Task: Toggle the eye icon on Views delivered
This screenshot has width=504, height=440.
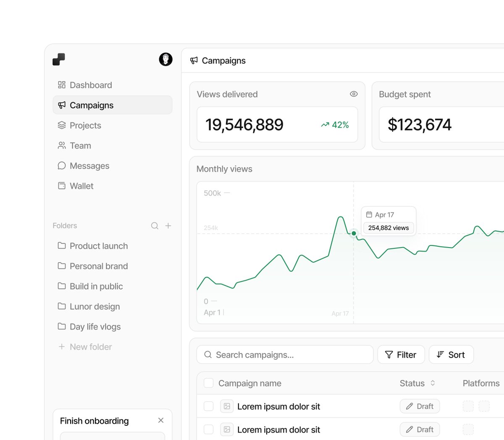Action: pyautogui.click(x=354, y=94)
